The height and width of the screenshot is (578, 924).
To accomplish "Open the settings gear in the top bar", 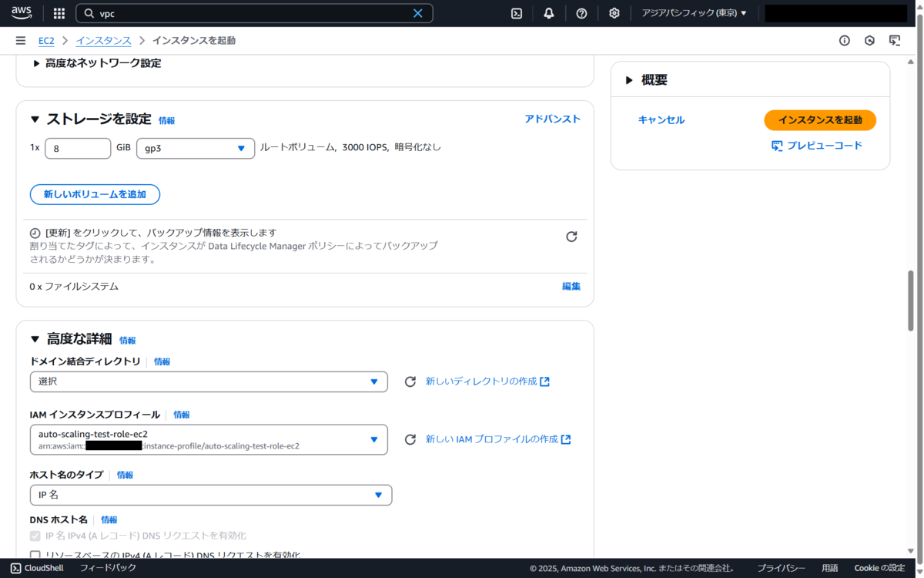I will click(614, 13).
